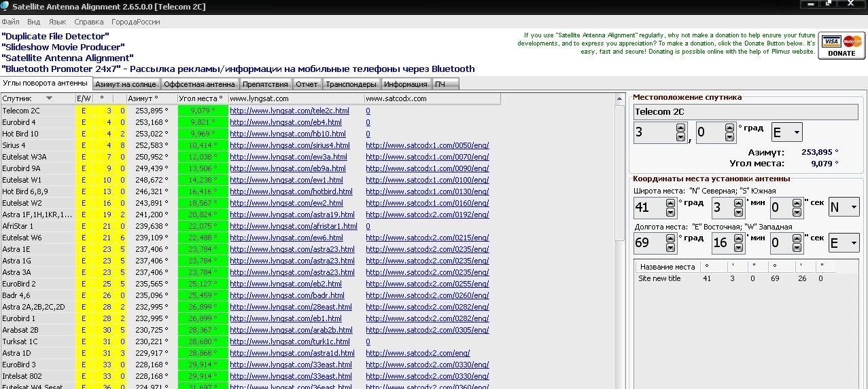Screen dimensions: 868x389
Task: Increase longitude seconds with the up arrow
Action: [x=796, y=238]
